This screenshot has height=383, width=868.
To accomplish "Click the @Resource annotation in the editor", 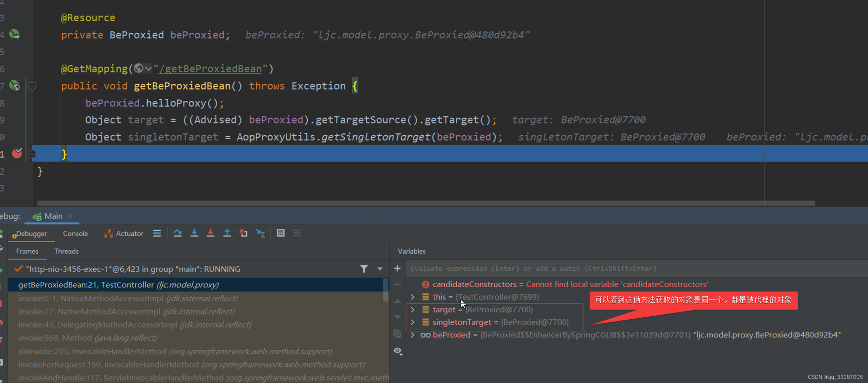I will (x=88, y=17).
